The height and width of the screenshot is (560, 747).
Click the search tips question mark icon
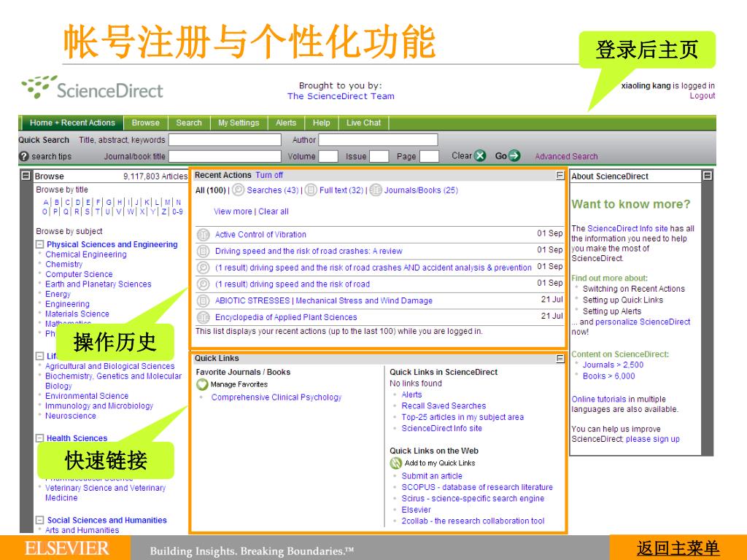23,157
